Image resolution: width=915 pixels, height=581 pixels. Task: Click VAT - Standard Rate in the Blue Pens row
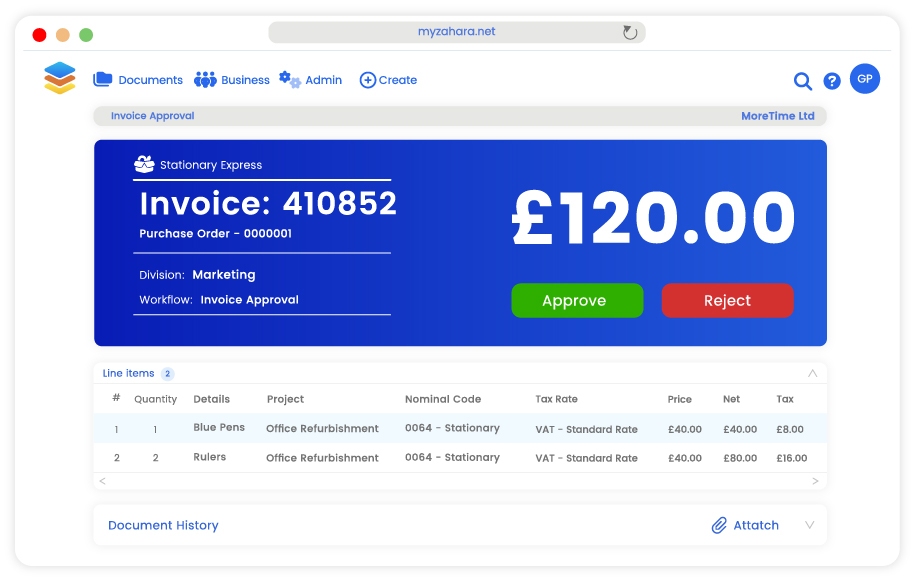[586, 429]
